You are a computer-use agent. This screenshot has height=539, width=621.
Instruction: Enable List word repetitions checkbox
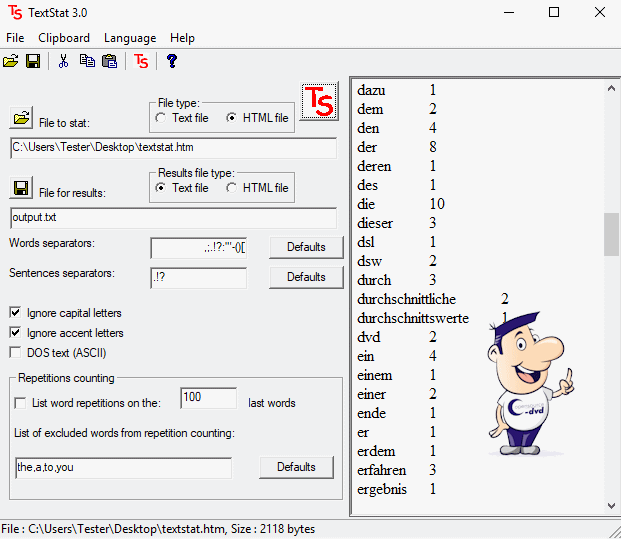point(22,403)
